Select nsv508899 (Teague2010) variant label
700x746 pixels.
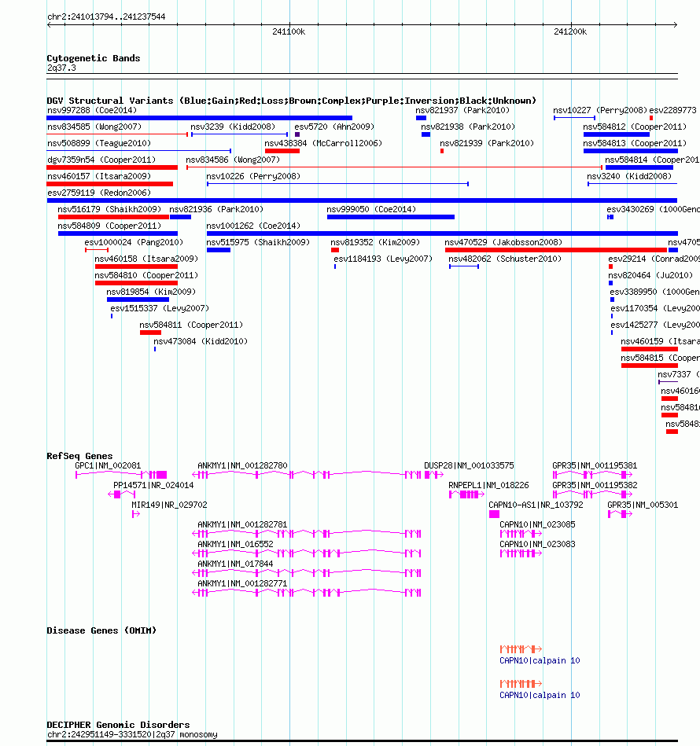click(99, 143)
